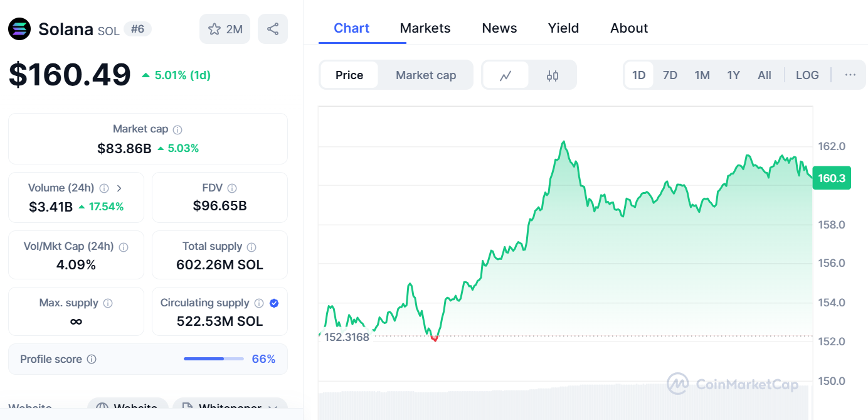This screenshot has width=868, height=420.
Task: Open the About tab
Action: (x=629, y=28)
